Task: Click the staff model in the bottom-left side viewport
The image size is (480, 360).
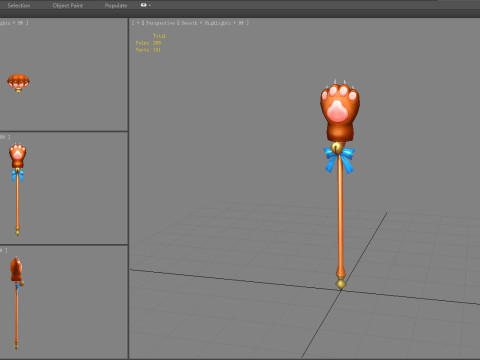Action: [16, 303]
